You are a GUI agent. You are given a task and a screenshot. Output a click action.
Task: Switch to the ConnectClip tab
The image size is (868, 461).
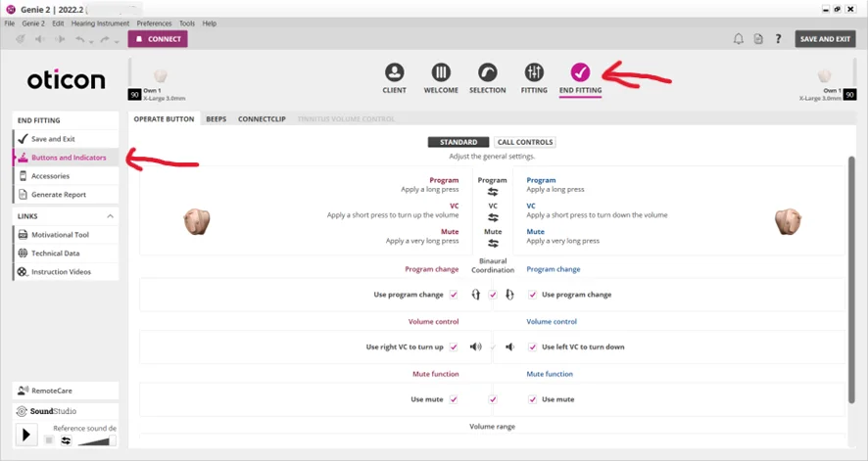262,118
